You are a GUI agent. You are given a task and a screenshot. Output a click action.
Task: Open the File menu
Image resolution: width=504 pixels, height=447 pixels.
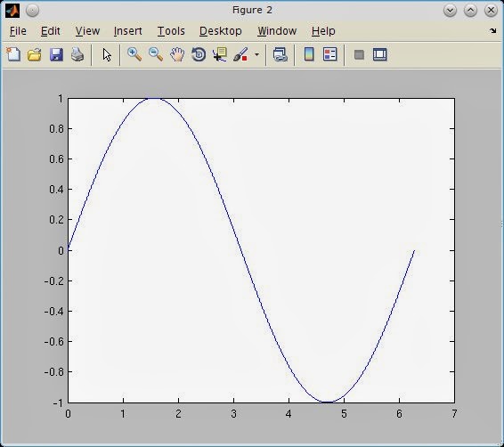coord(18,31)
